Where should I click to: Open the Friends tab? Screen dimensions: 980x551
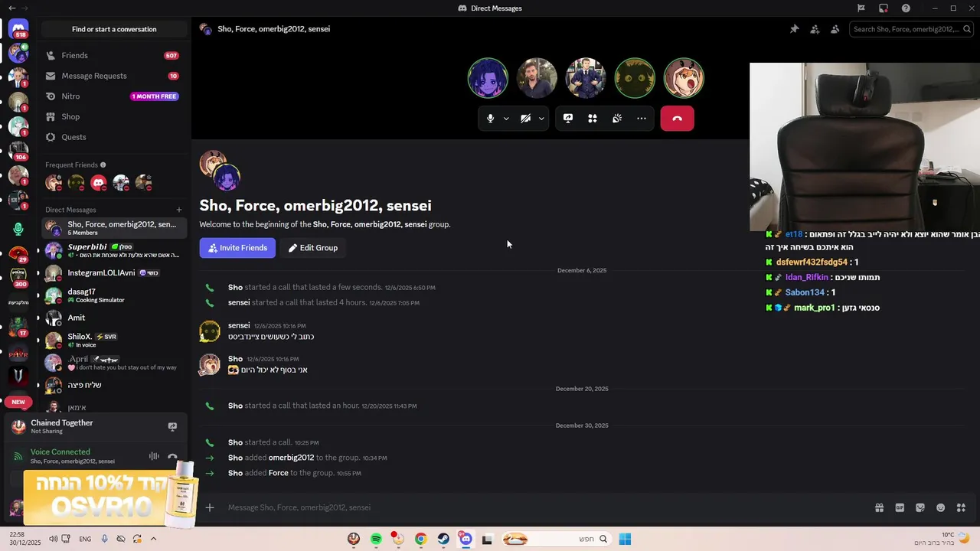point(113,56)
